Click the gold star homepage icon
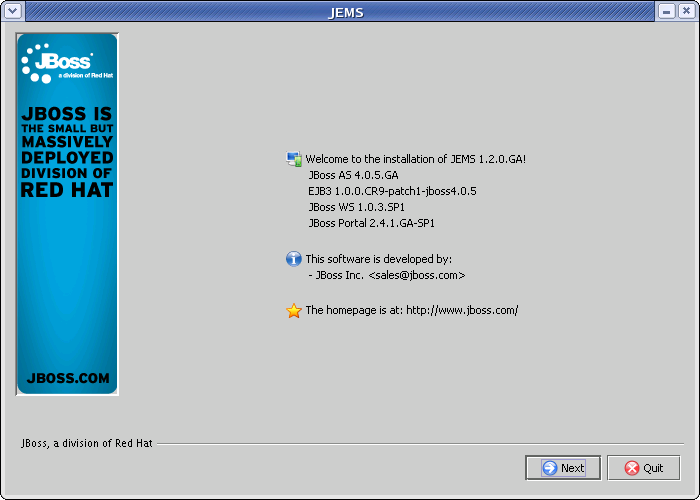This screenshot has height=500, width=700. 293,310
